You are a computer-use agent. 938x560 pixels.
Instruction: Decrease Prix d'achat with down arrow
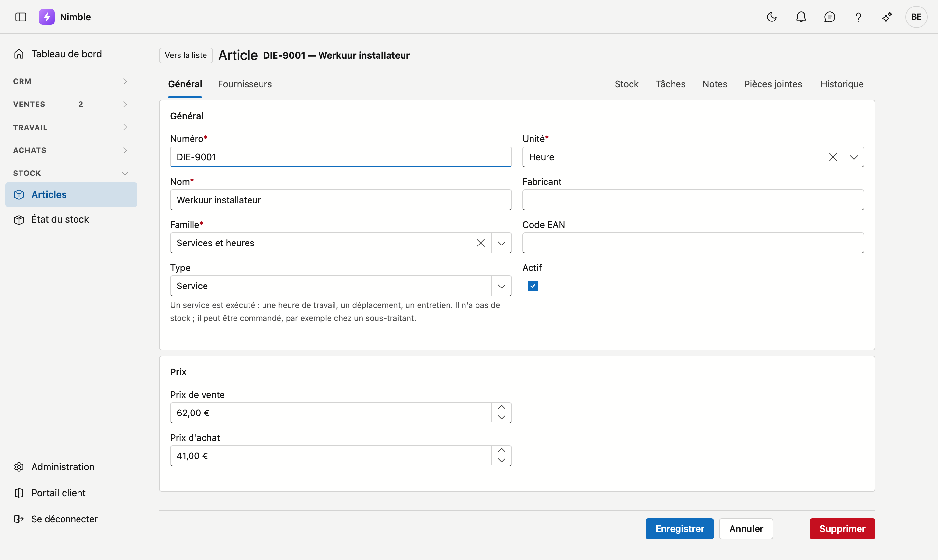tap(501, 460)
